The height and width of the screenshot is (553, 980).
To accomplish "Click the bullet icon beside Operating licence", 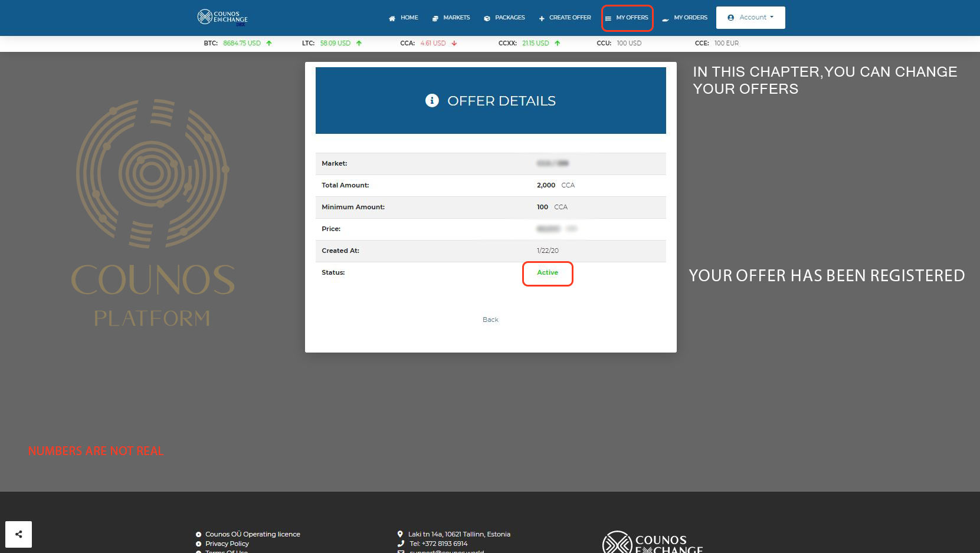I will (198, 535).
